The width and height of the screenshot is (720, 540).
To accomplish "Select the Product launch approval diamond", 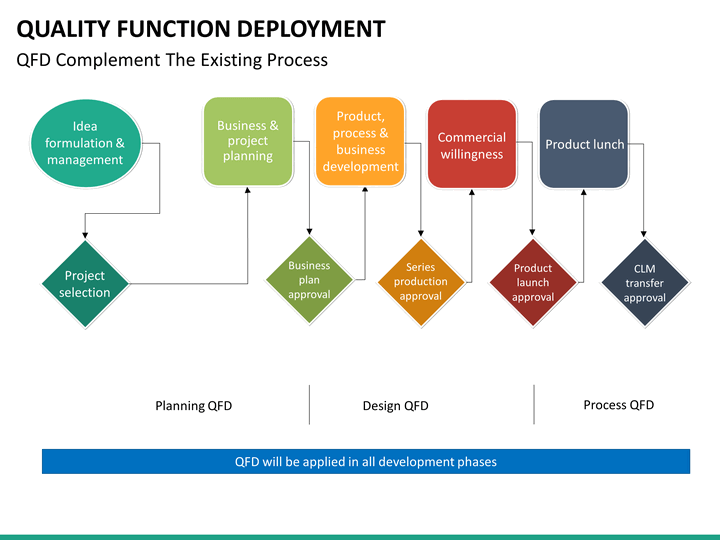I will click(533, 282).
